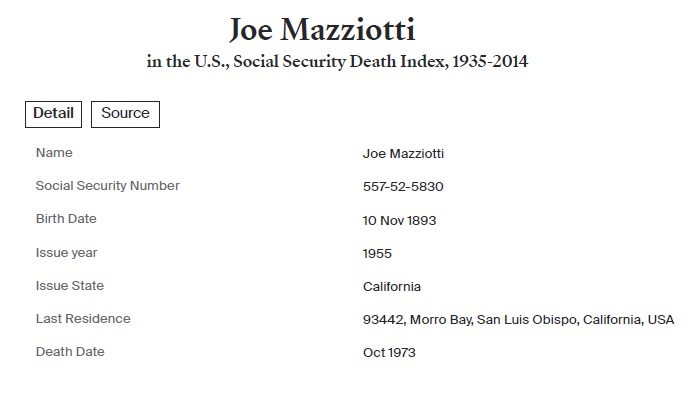Screen dimensions: 697x414
Task: Click the Last Residence label
Action: pyautogui.click(x=83, y=319)
